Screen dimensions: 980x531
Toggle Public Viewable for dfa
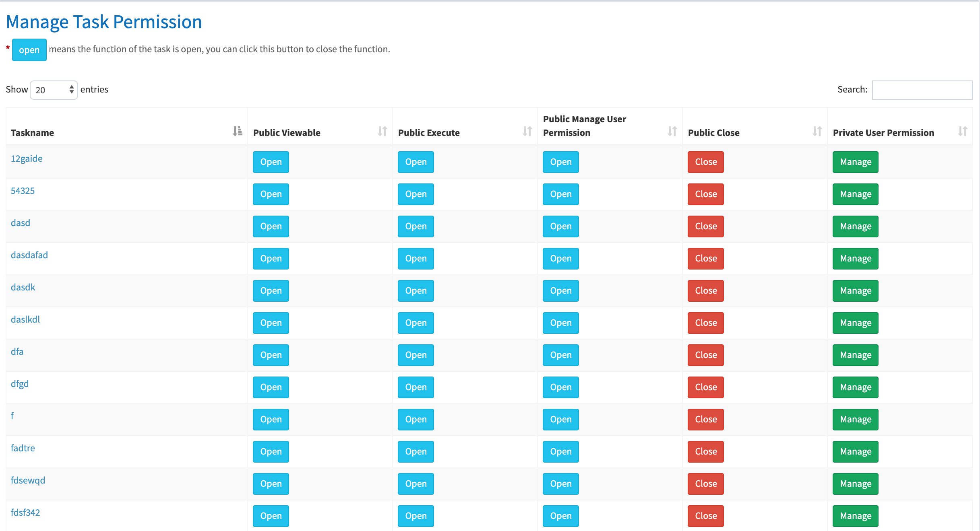pyautogui.click(x=271, y=355)
